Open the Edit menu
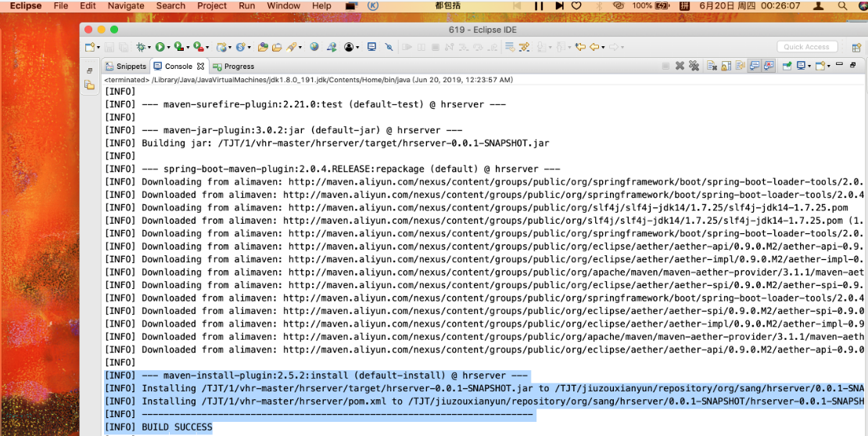868x436 pixels. click(x=88, y=5)
